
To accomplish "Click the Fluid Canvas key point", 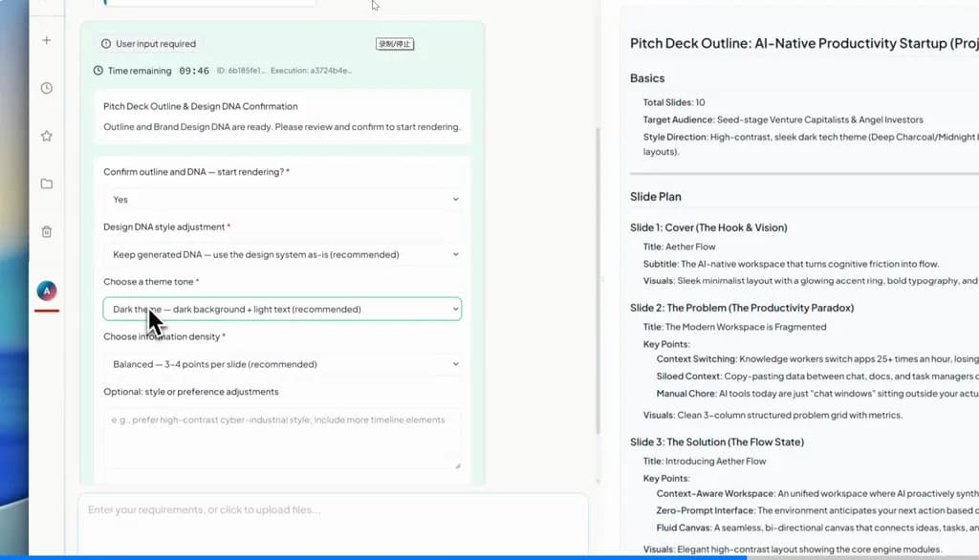I will coord(817,528).
